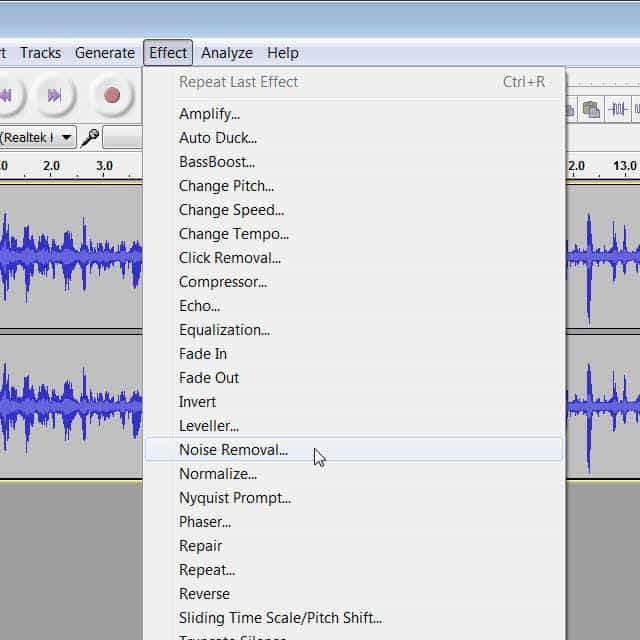The width and height of the screenshot is (640, 640).
Task: Choose Amplify... from the Effect menu
Action: (x=353, y=114)
